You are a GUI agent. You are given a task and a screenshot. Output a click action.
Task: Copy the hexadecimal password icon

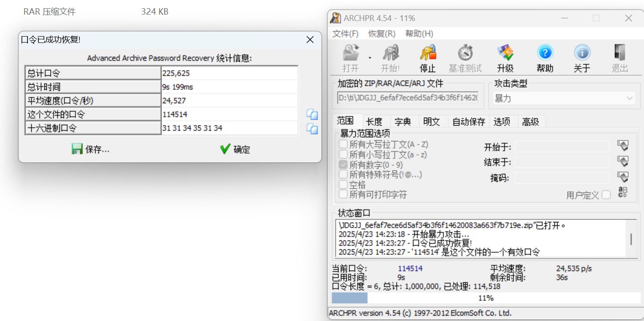[312, 129]
